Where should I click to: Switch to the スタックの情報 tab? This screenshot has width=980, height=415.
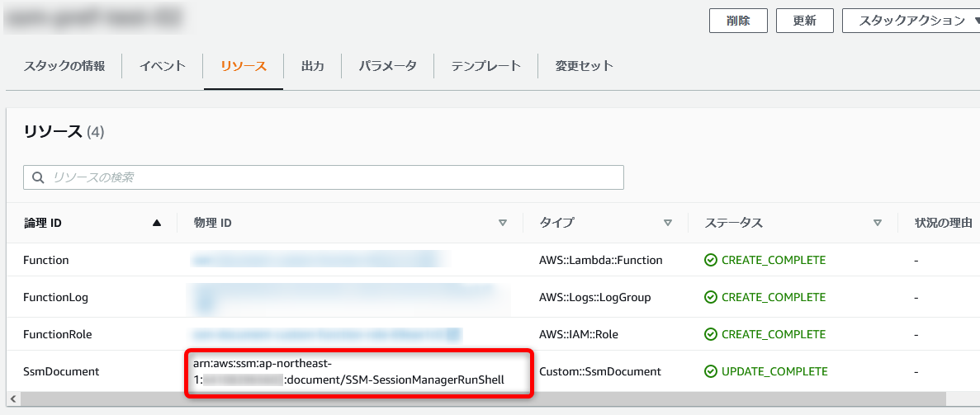[64, 66]
